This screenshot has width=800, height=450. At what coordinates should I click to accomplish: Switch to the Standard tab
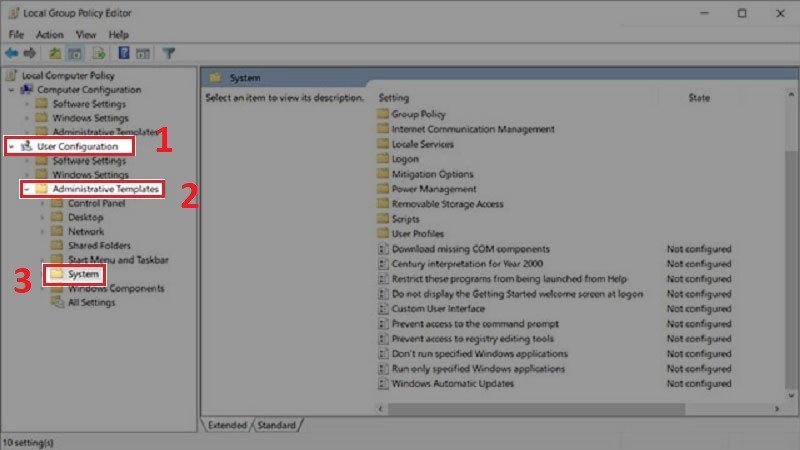point(277,424)
